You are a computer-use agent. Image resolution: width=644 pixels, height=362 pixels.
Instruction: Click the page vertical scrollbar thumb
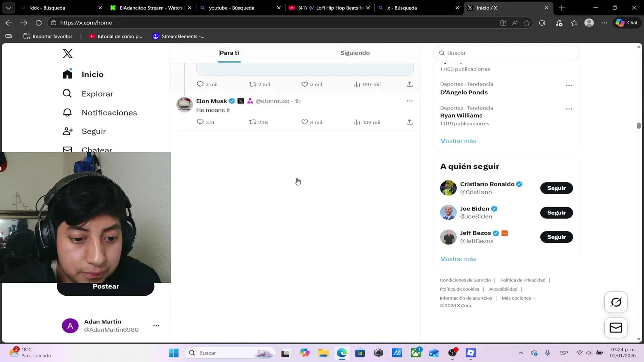[x=639, y=126]
